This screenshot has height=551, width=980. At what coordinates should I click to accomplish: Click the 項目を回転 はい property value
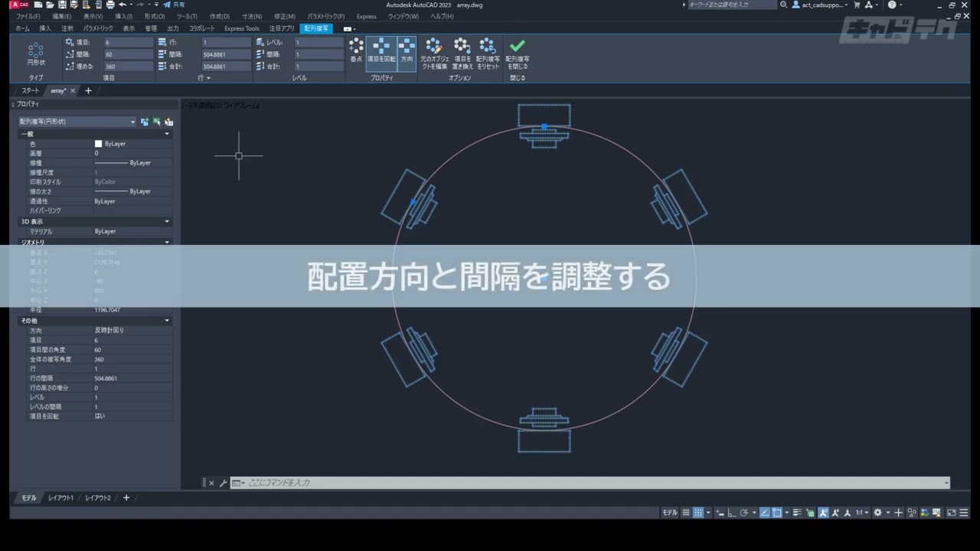click(132, 416)
